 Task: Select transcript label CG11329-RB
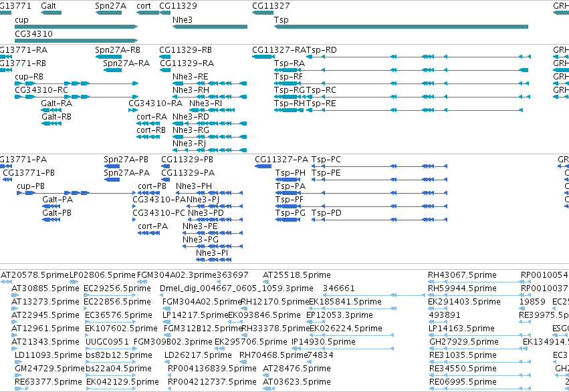pyautogui.click(x=185, y=49)
